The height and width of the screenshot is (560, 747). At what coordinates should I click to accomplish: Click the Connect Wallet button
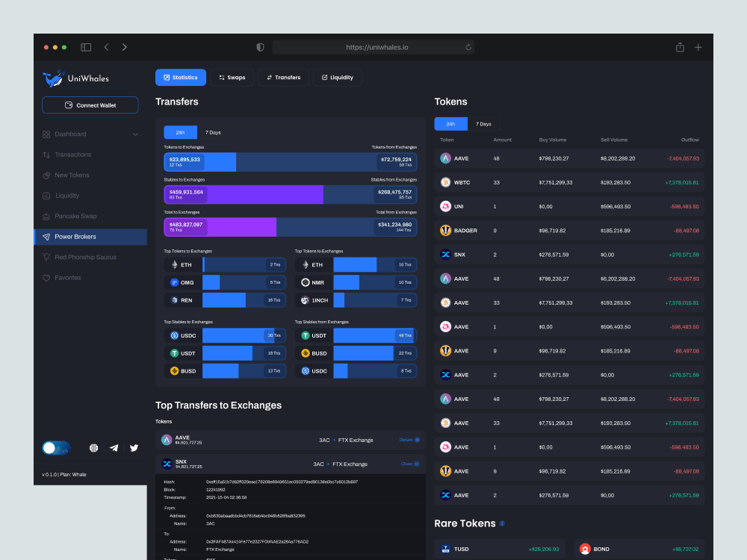(x=90, y=105)
